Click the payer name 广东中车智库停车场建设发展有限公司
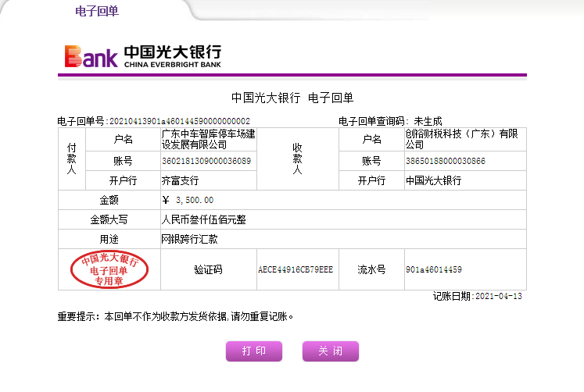584x392 pixels. tap(208, 139)
